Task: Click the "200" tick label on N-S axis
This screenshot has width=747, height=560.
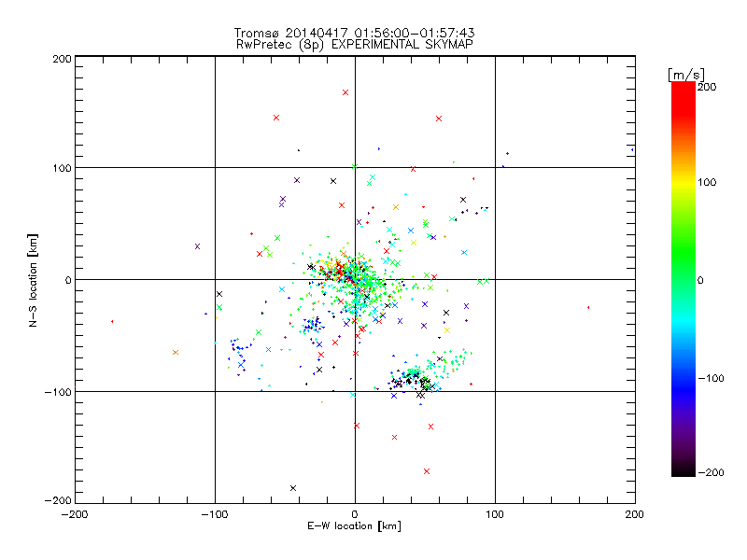Action: [x=62, y=59]
